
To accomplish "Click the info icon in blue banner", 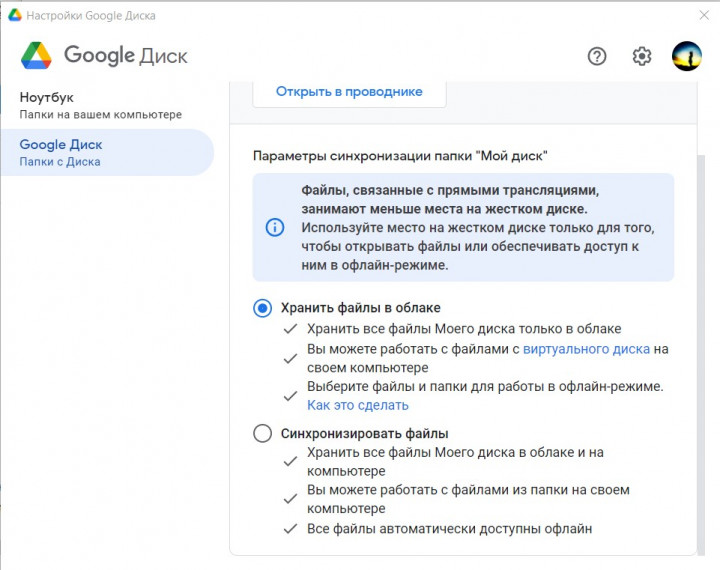I will click(x=275, y=228).
